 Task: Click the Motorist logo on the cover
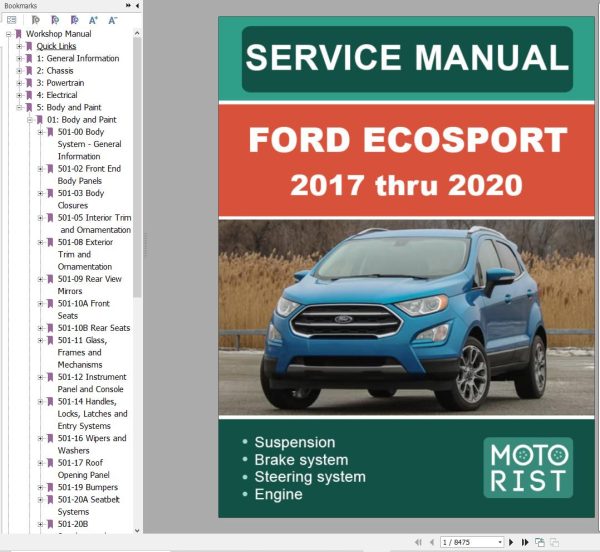[528, 467]
